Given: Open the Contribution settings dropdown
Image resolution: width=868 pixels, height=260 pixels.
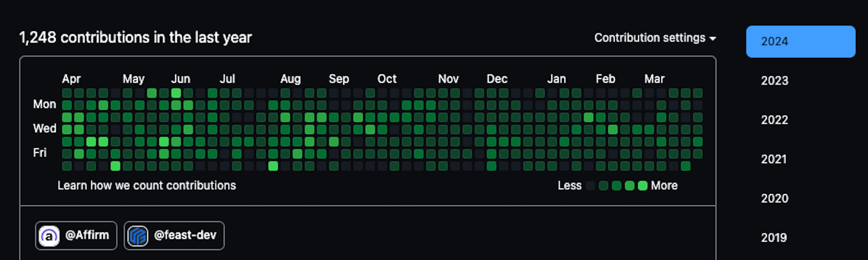Looking at the screenshot, I should (x=655, y=38).
